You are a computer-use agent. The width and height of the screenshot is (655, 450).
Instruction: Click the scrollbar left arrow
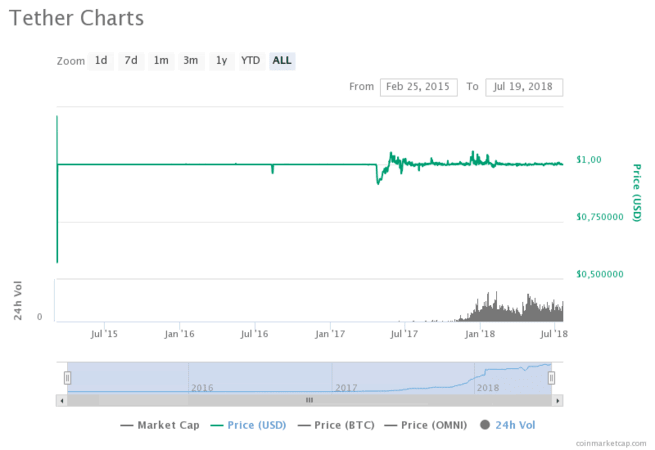(61, 400)
